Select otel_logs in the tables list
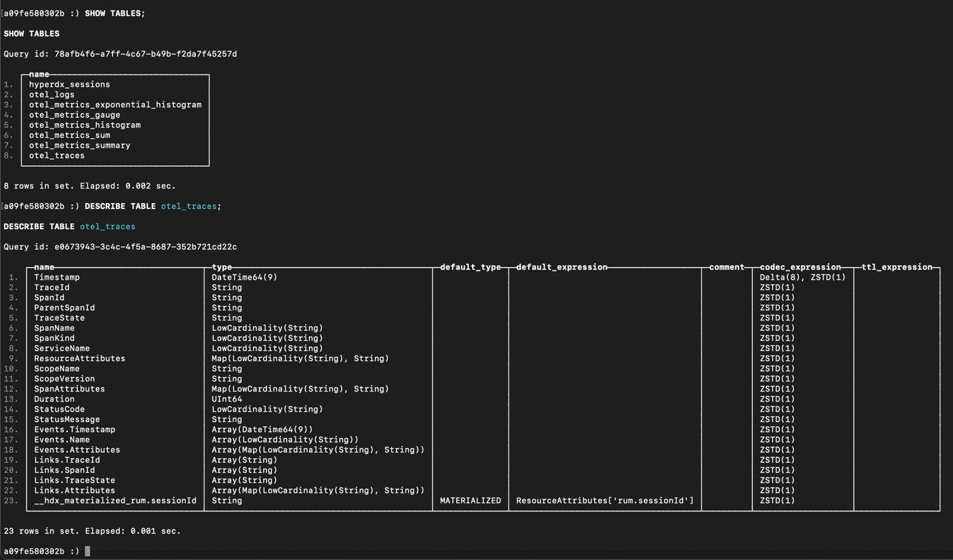 52,95
